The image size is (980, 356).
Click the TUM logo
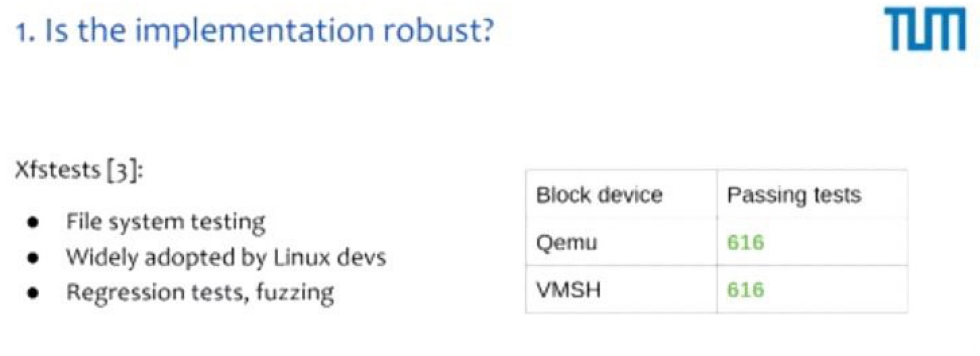point(924,31)
